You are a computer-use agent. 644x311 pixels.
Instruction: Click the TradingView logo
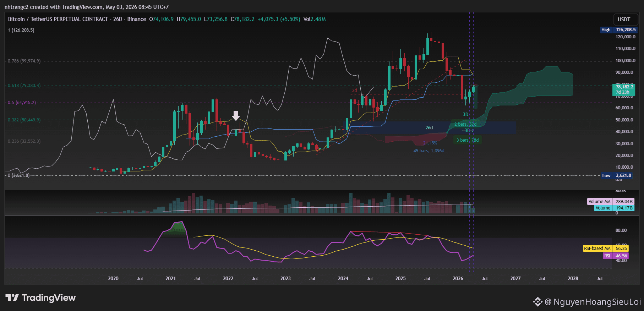coord(40,298)
